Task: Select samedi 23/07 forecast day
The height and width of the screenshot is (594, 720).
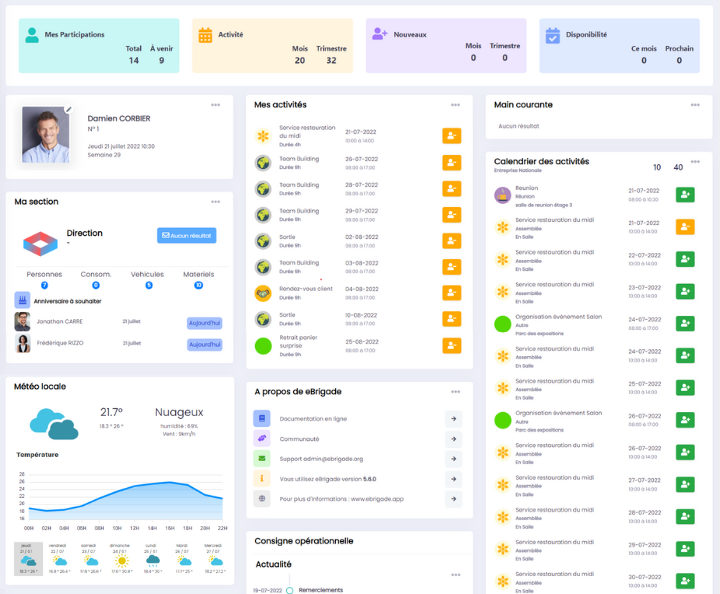Action: (x=90, y=559)
